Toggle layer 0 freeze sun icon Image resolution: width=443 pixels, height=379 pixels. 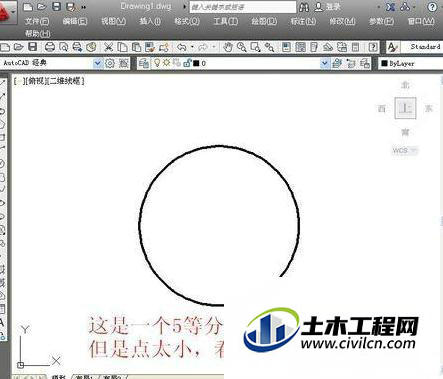[x=166, y=63]
